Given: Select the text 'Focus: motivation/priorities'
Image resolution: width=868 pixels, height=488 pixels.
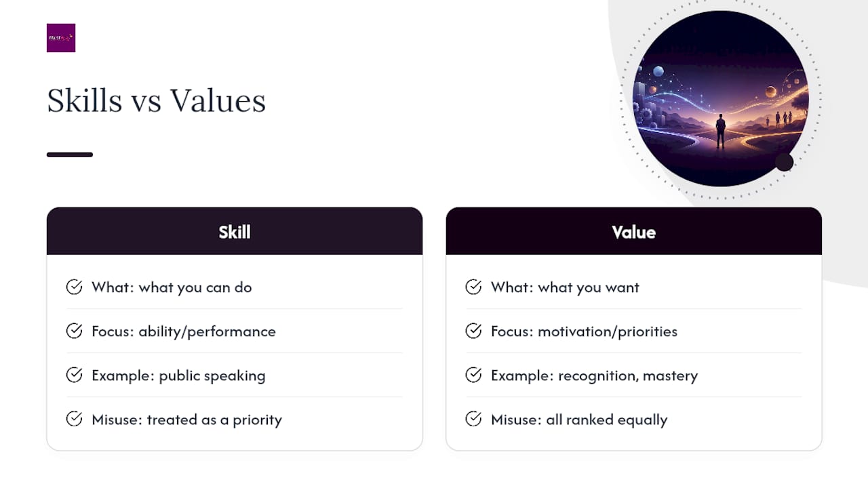Looking at the screenshot, I should [584, 331].
